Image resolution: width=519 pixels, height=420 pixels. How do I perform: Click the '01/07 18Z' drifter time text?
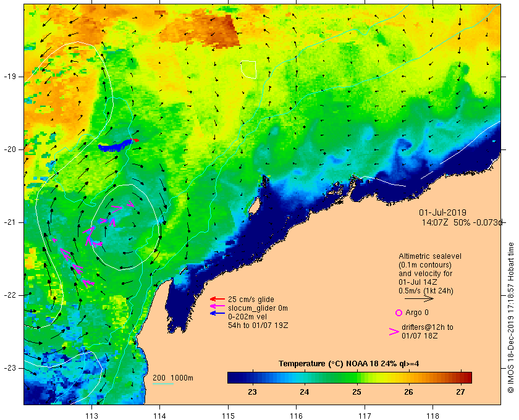click(420, 335)
